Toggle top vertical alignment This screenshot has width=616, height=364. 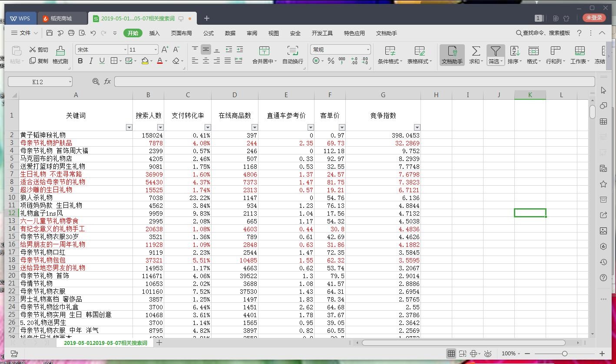[195, 49]
